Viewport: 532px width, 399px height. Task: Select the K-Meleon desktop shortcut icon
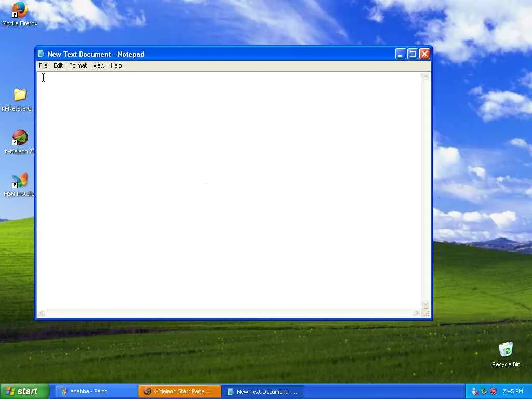coord(19,142)
